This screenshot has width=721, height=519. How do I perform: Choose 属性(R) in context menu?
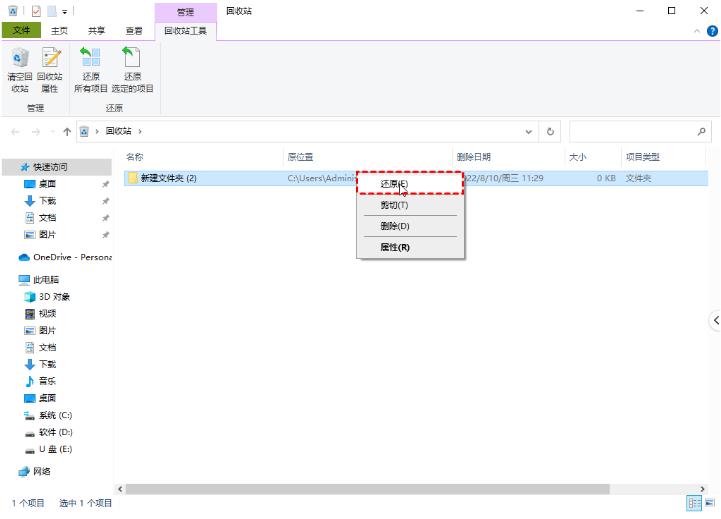(410, 247)
